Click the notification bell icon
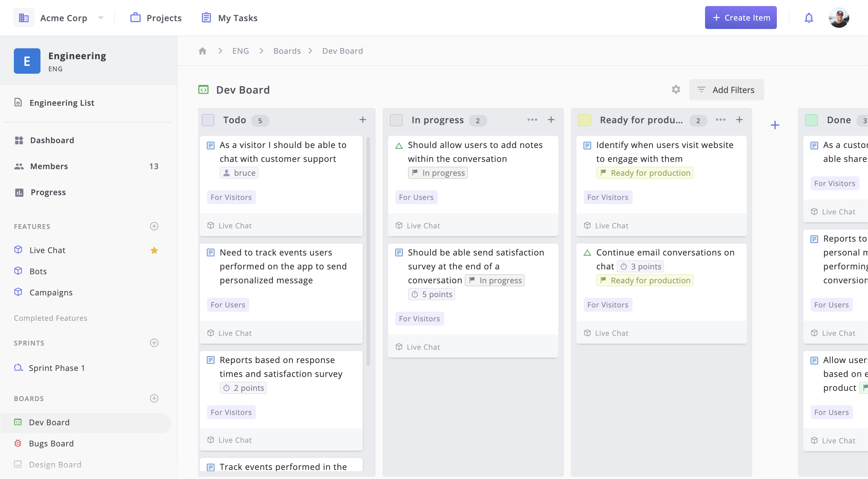The width and height of the screenshot is (868, 479). coord(809,18)
